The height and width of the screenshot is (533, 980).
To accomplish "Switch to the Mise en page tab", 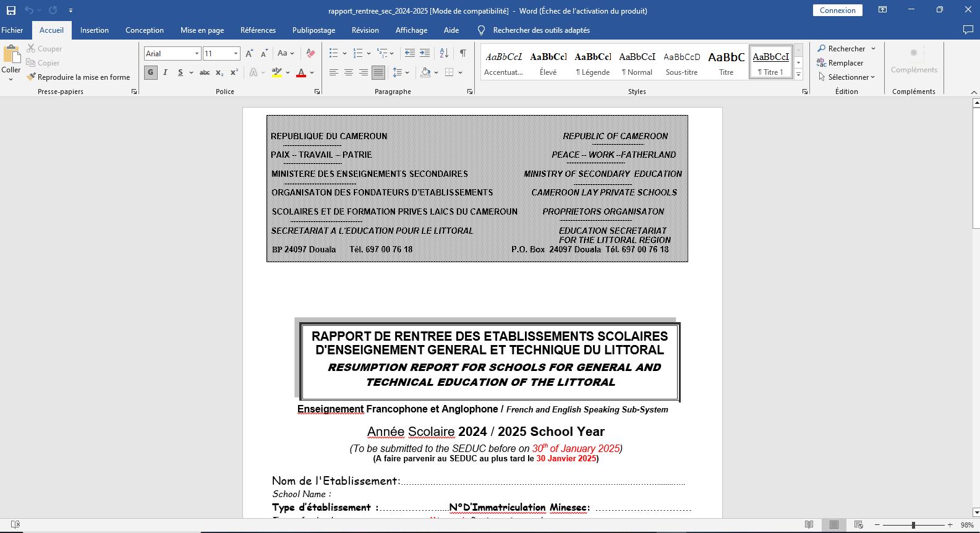I will 202,30.
